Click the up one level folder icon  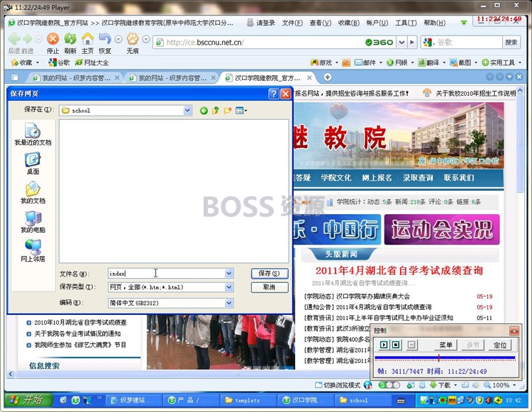(216, 111)
